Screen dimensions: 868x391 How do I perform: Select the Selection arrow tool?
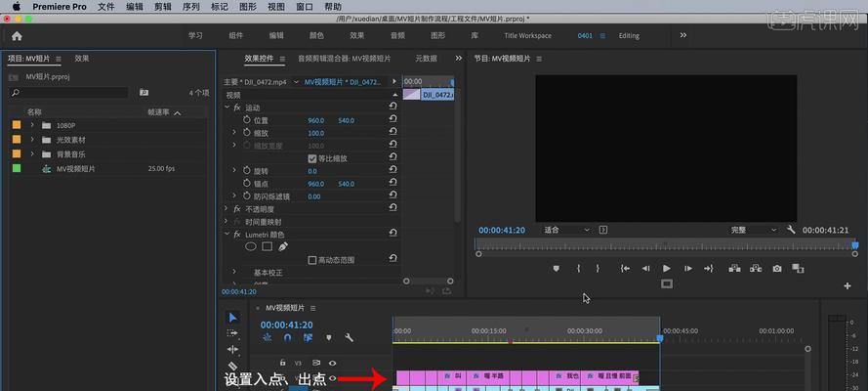[233, 318]
